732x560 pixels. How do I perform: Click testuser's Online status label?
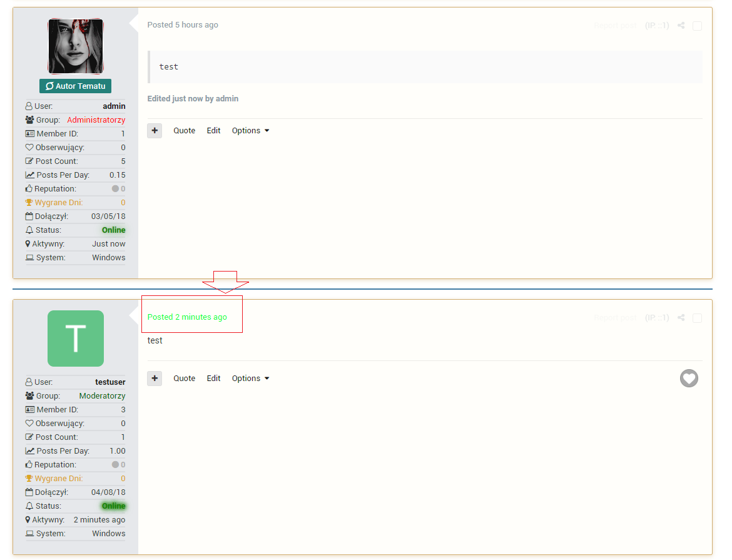tap(113, 506)
